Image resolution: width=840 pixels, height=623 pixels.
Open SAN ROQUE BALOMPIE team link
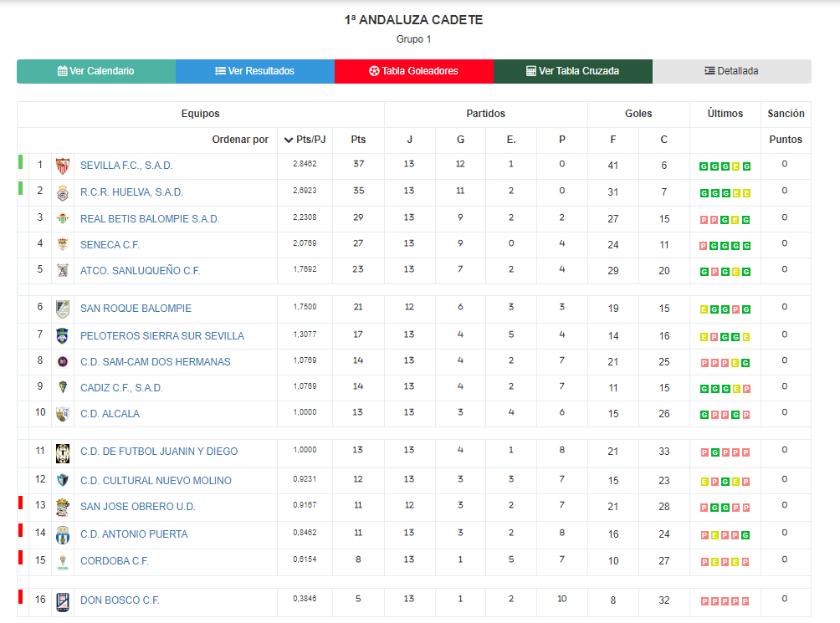136,309
